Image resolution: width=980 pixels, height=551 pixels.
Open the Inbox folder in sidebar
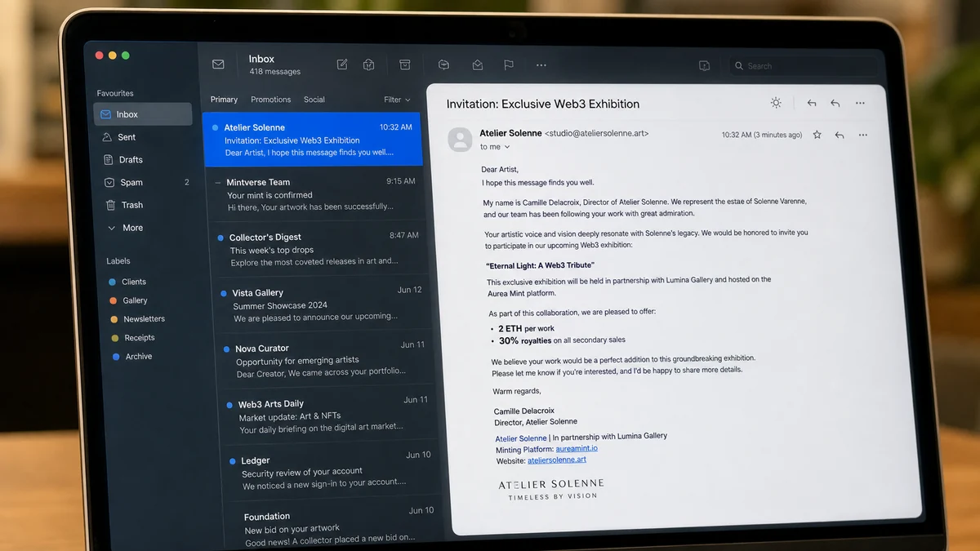pos(143,114)
